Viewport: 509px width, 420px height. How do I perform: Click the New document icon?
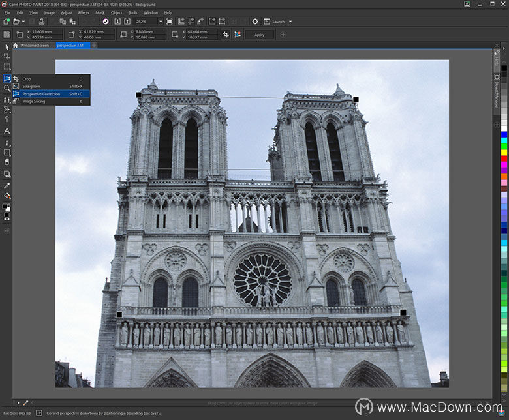[x=6, y=22]
